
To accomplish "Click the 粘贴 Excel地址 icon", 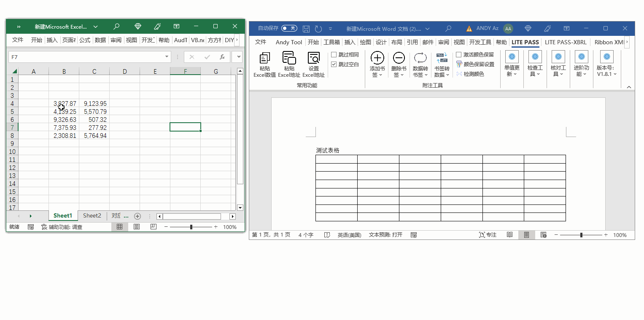I will click(x=289, y=58).
